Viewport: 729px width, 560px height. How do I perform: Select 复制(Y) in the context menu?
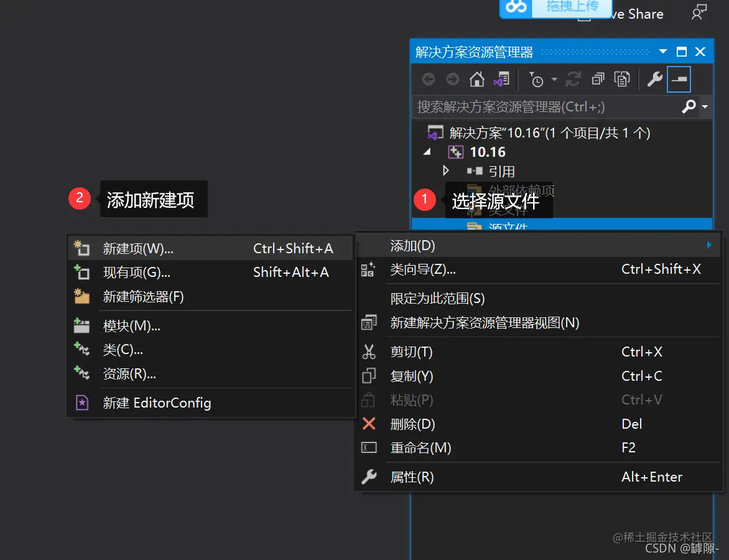[x=539, y=376]
